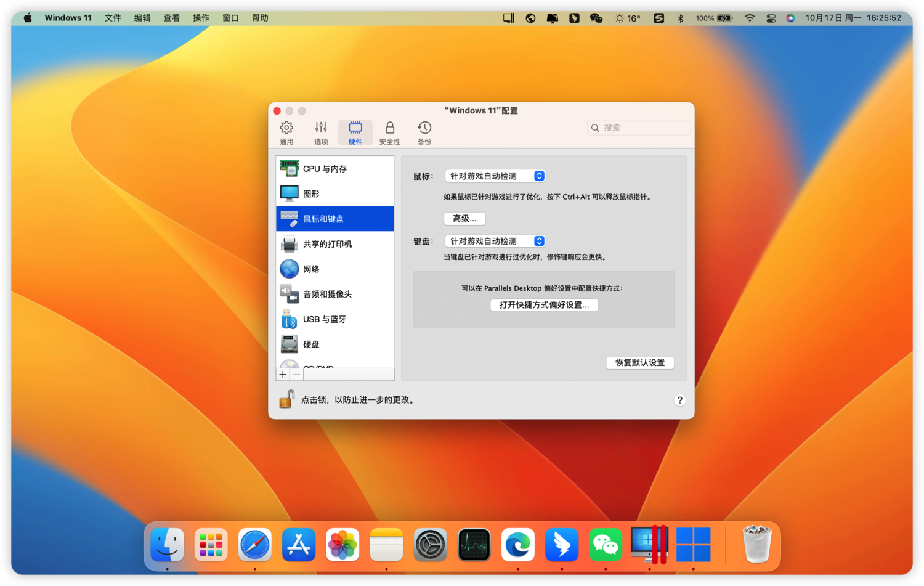The image size is (924, 586).
Task: Open System Settings from the Dock
Action: pyautogui.click(x=430, y=545)
